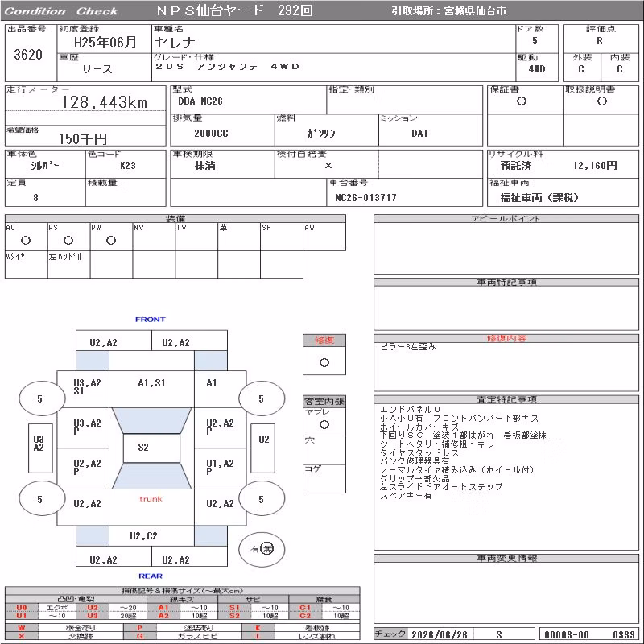
Task: Click the rear-right tire circle marked 5
Action: [262, 499]
